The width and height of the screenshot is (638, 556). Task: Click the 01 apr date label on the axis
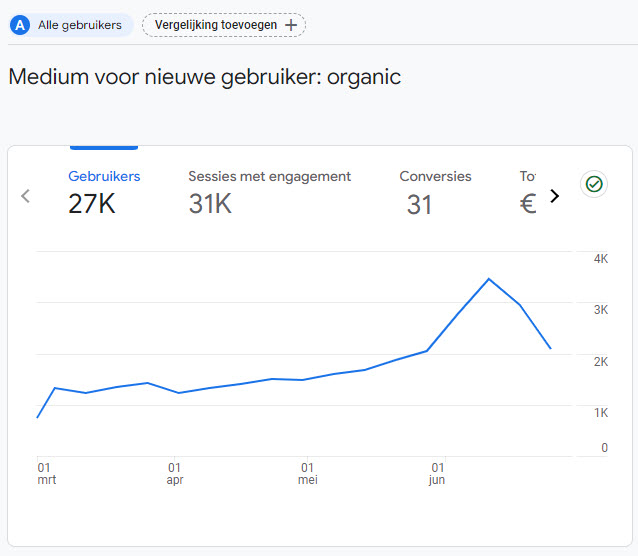point(175,473)
